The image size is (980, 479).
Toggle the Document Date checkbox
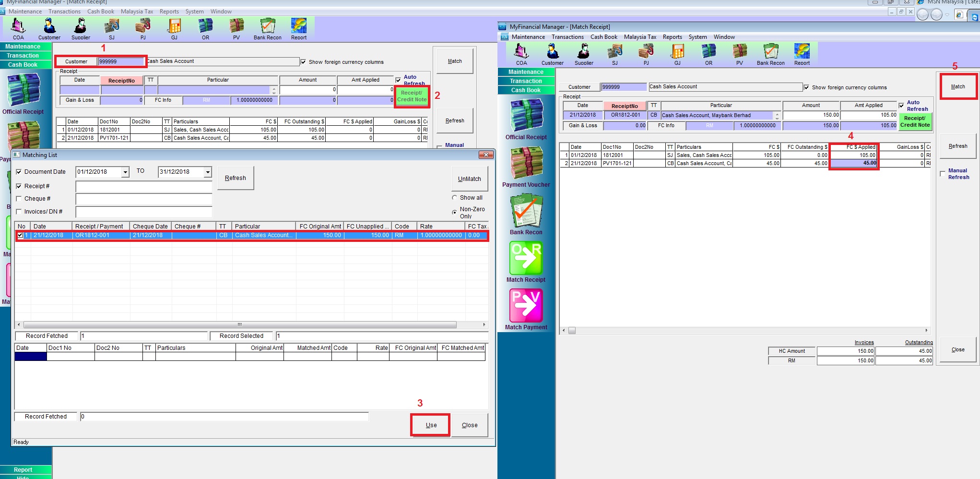[19, 172]
